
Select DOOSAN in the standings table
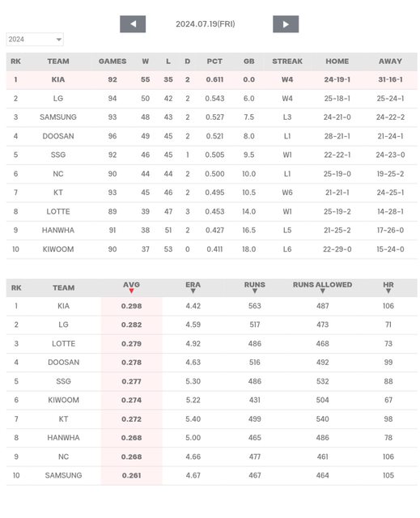58,136
